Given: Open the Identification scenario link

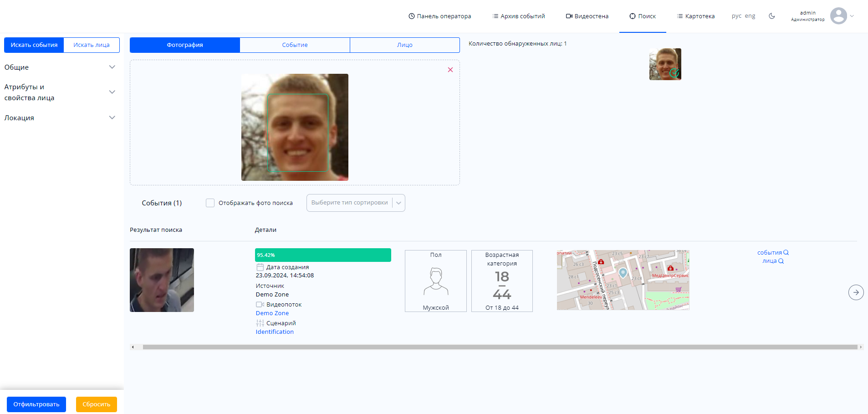Looking at the screenshot, I should pyautogui.click(x=275, y=332).
